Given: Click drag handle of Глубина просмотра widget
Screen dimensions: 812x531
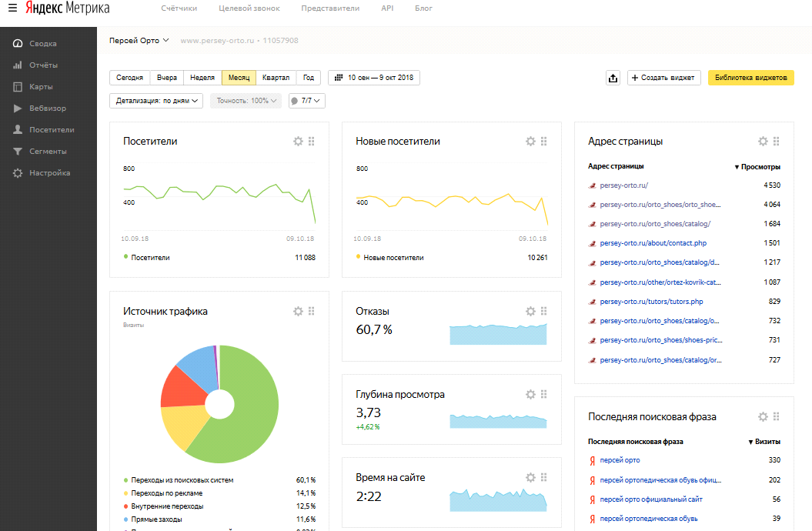Looking at the screenshot, I should 543,394.
